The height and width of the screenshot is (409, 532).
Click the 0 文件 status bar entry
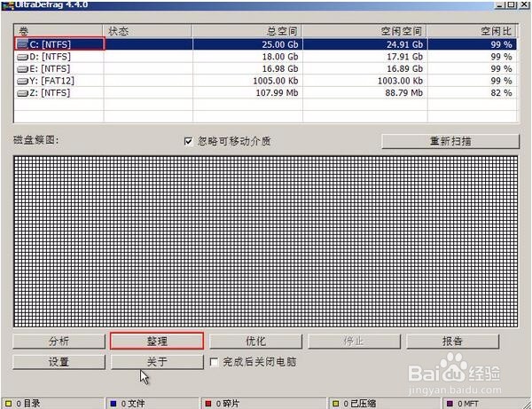(153, 403)
